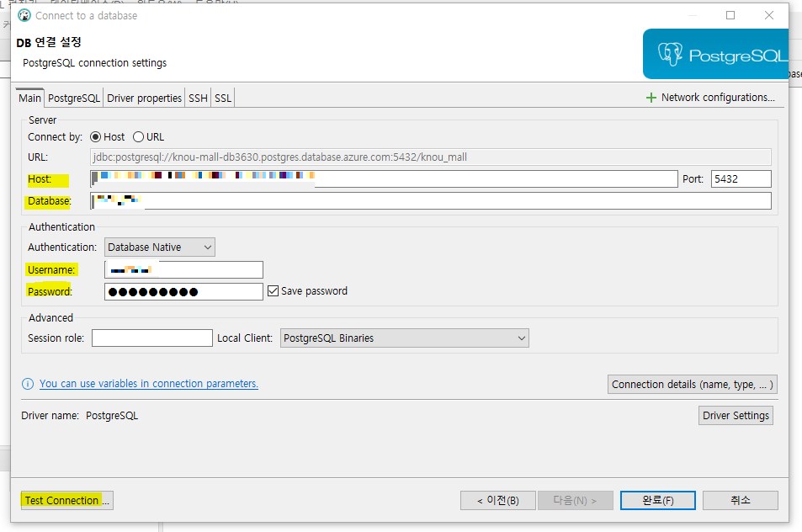Switch to the PostgreSQL tab
Viewport: 802px width, 532px height.
click(x=74, y=98)
